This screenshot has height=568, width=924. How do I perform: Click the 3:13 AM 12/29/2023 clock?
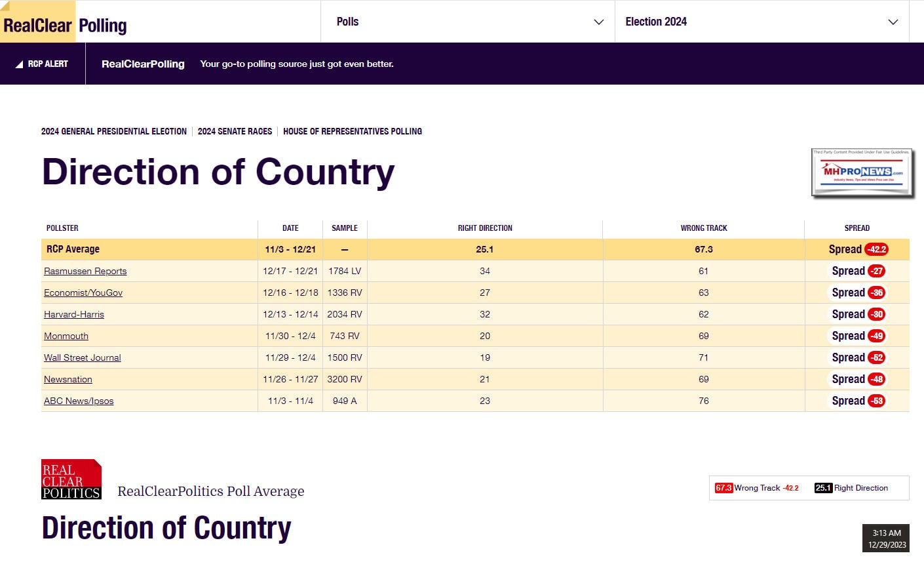(887, 538)
